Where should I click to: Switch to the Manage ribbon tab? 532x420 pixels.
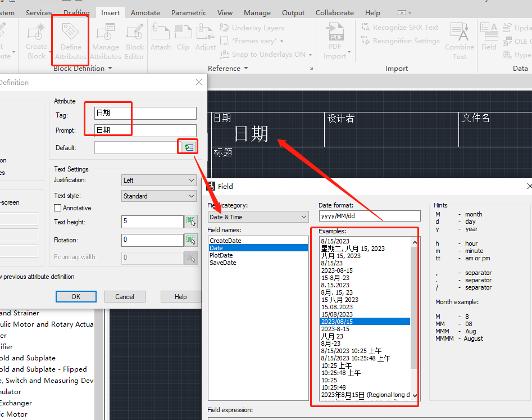tap(257, 12)
